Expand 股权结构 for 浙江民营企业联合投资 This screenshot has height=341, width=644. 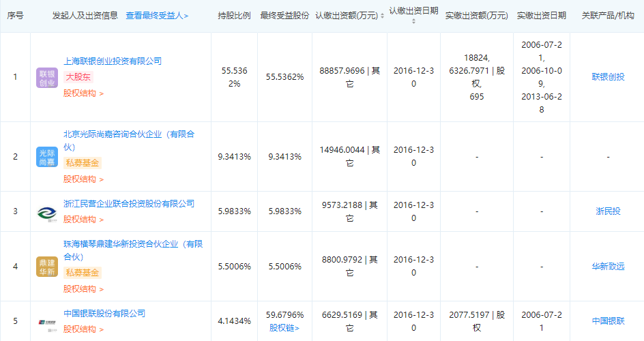point(83,220)
